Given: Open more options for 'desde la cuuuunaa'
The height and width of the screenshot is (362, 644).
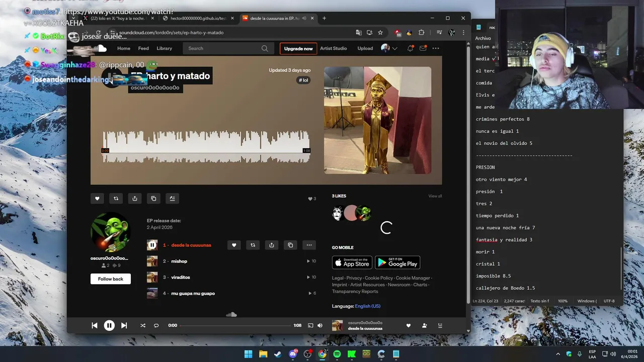Looking at the screenshot, I should click(309, 245).
